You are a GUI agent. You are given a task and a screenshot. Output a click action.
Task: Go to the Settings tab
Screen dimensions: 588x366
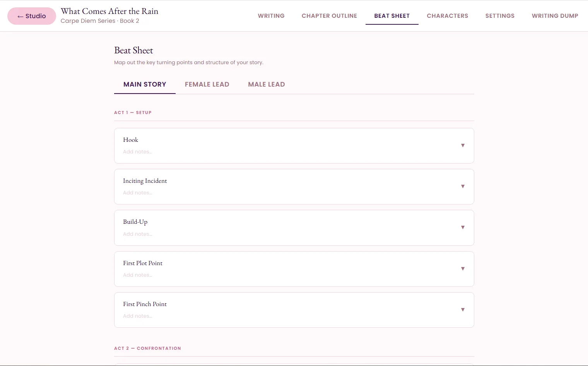point(500,16)
